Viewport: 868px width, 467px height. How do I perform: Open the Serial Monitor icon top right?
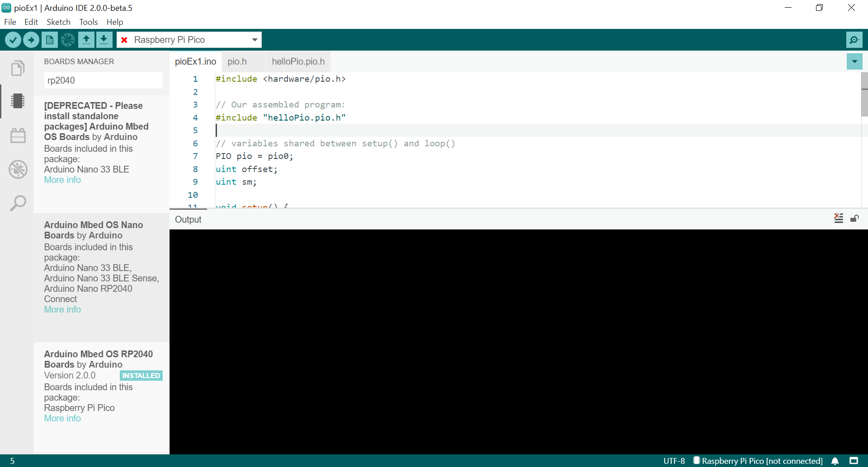coord(854,40)
